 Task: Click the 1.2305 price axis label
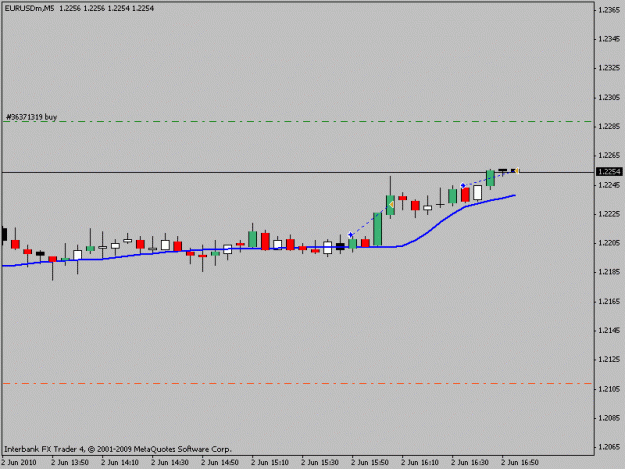(x=609, y=98)
